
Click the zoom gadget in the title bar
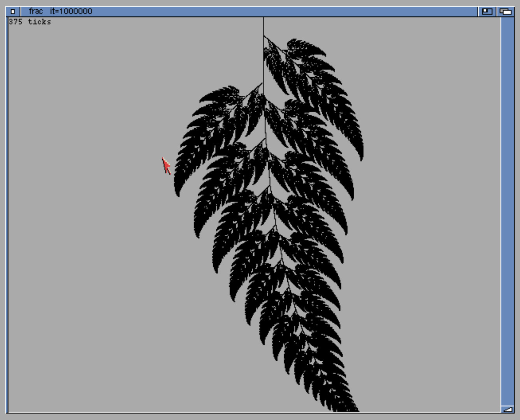(487, 11)
